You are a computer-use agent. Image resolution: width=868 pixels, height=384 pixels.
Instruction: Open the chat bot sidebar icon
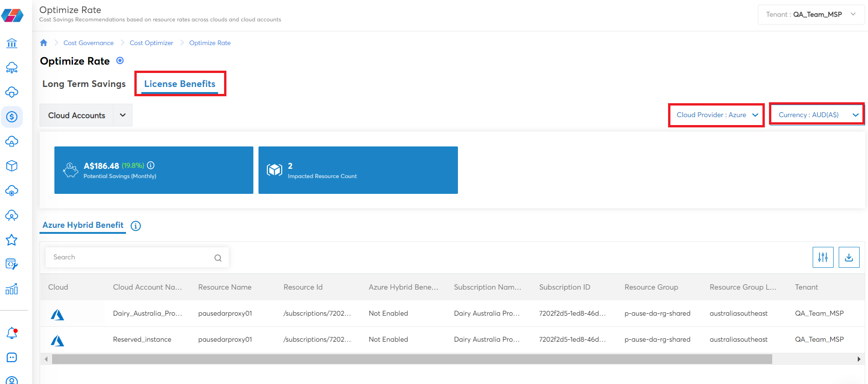coord(12,357)
